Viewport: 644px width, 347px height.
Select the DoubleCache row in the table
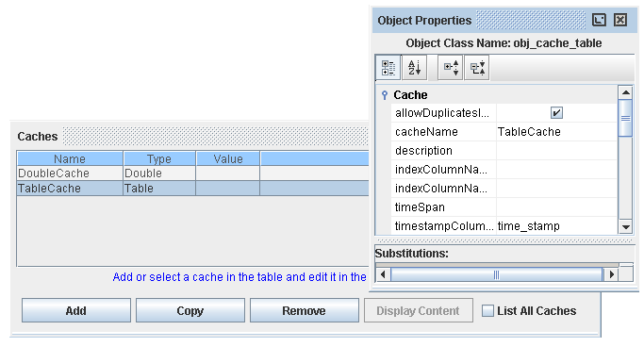click(192, 173)
